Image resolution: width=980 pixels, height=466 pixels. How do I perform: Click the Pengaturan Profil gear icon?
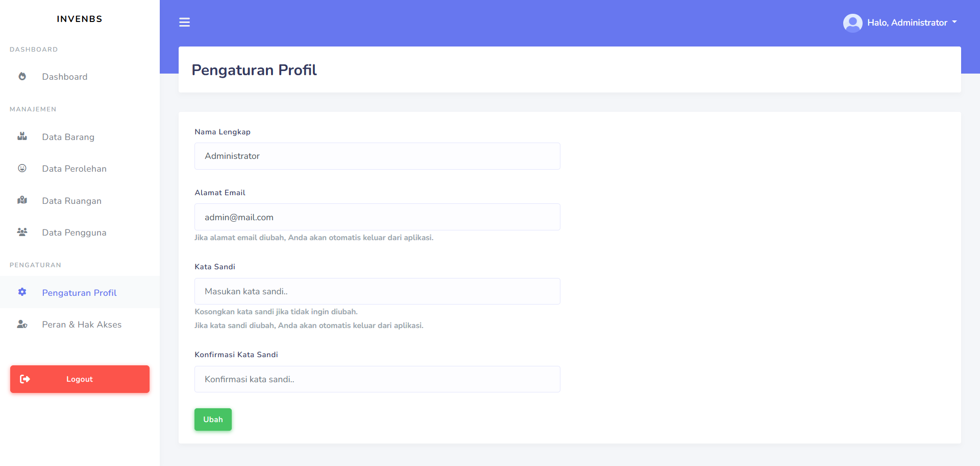(22, 292)
